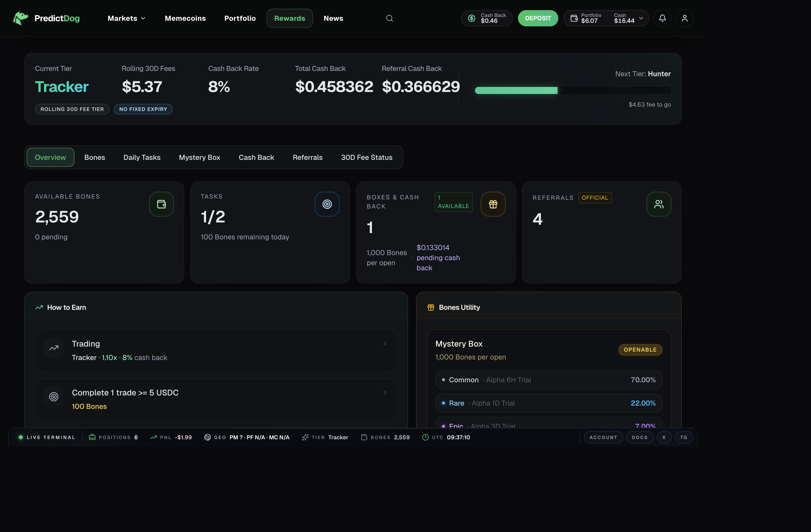This screenshot has width=811, height=532.
Task: Click the Trading row chart icon
Action: 54,348
